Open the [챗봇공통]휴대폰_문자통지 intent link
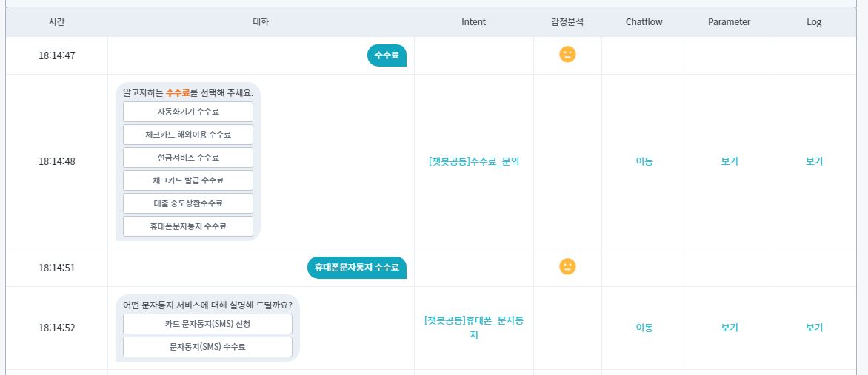 click(x=474, y=327)
